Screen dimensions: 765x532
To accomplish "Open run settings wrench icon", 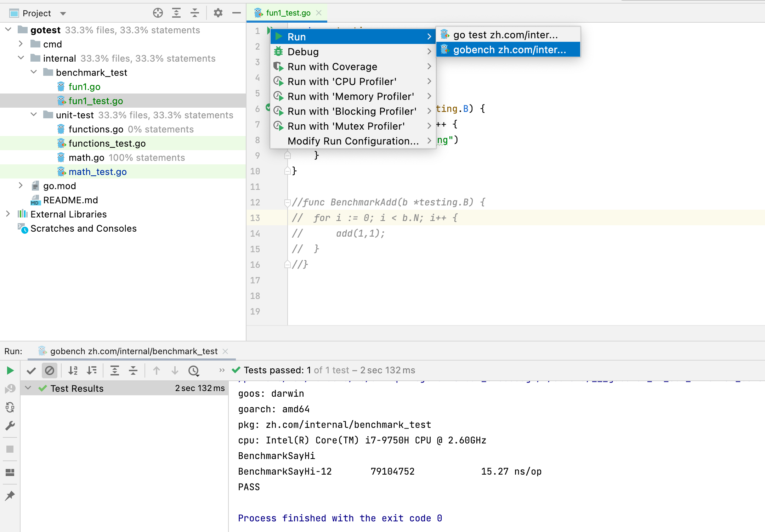I will pyautogui.click(x=10, y=426).
